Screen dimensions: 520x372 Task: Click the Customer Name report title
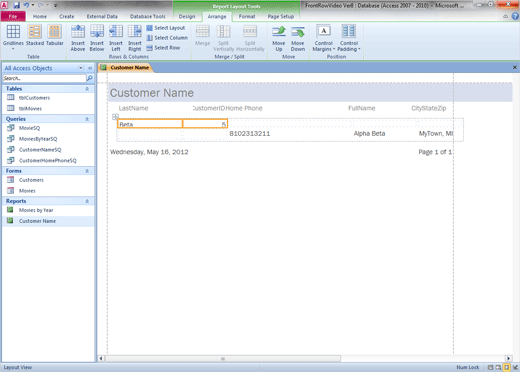(152, 93)
